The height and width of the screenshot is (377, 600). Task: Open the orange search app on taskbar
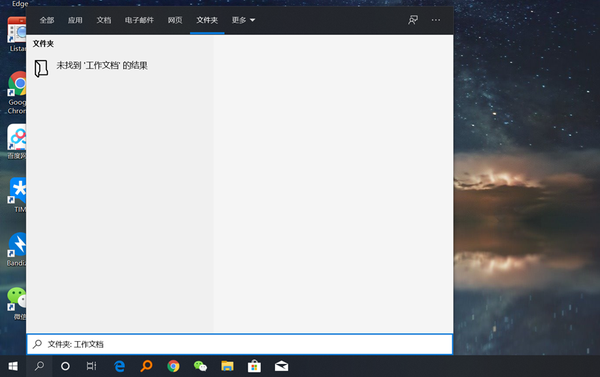[146, 366]
